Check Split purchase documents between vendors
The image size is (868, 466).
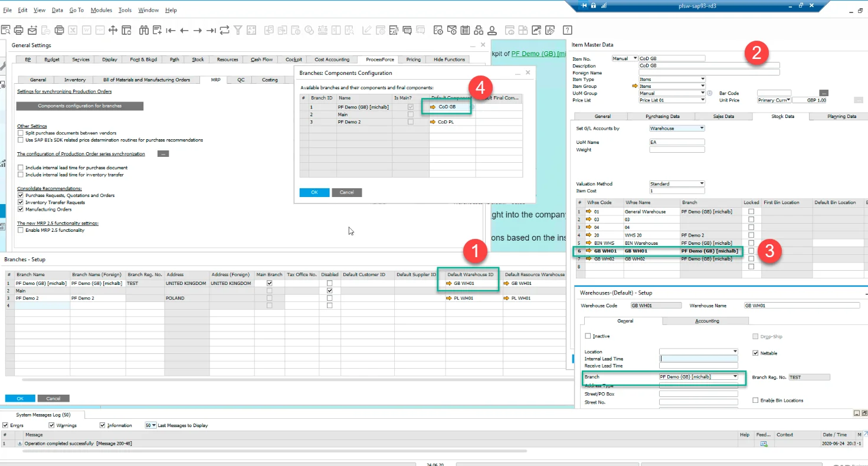[x=21, y=133]
